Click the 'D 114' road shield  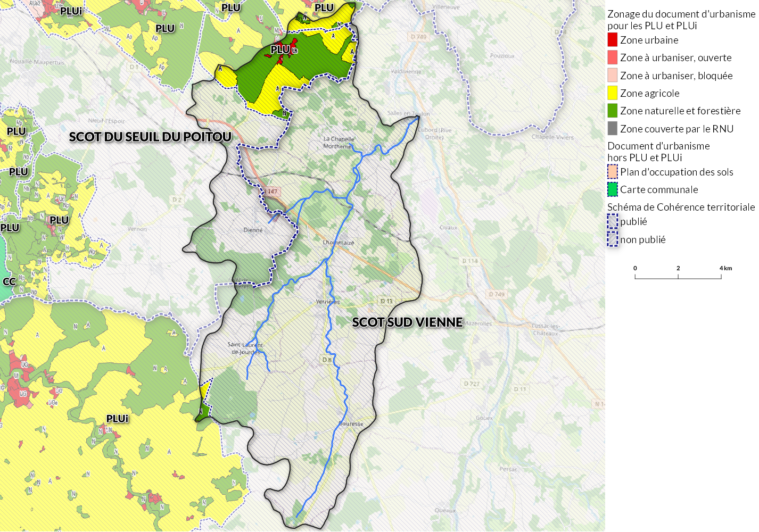pyautogui.click(x=470, y=261)
